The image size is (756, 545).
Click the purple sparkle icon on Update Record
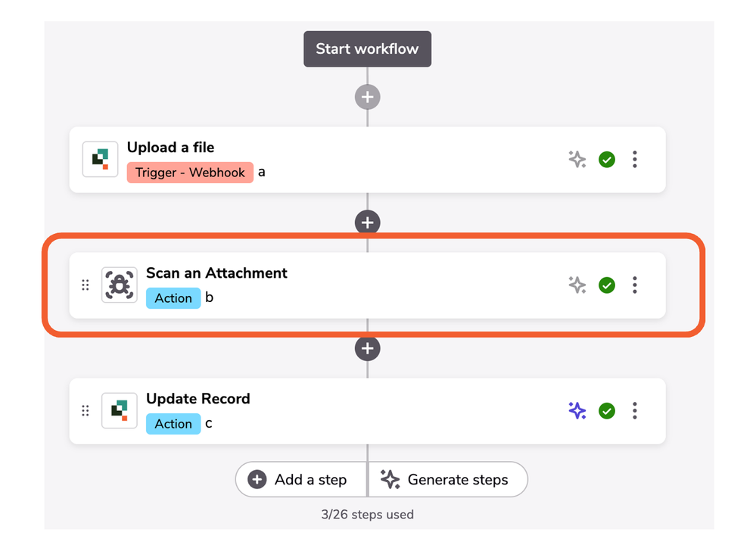[577, 410]
